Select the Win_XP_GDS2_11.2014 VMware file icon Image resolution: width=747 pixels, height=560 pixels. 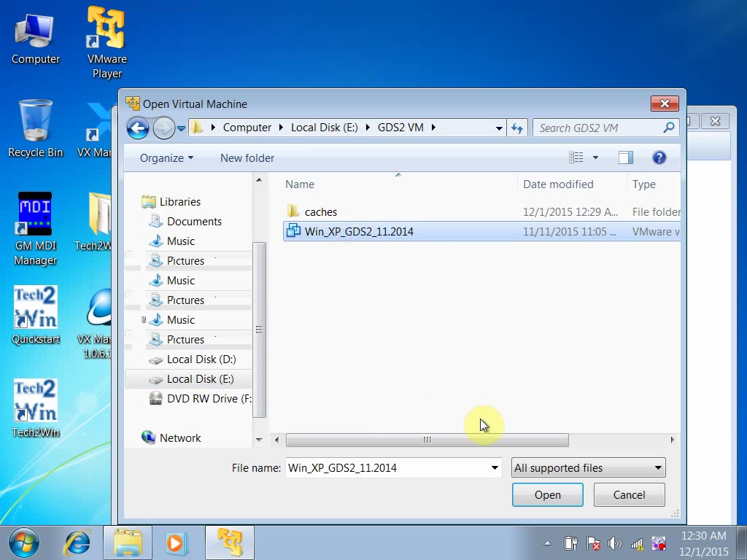[x=293, y=231]
